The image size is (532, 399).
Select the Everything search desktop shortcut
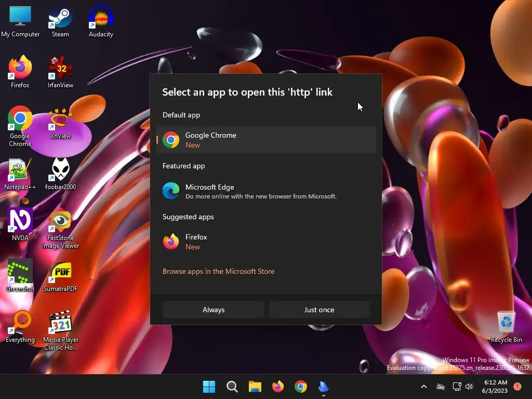point(20,327)
